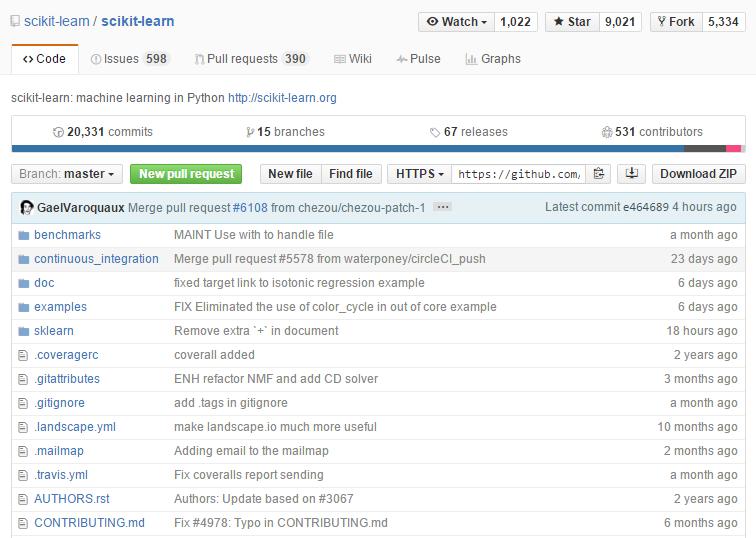
Task: Star the repository
Action: coord(572,22)
